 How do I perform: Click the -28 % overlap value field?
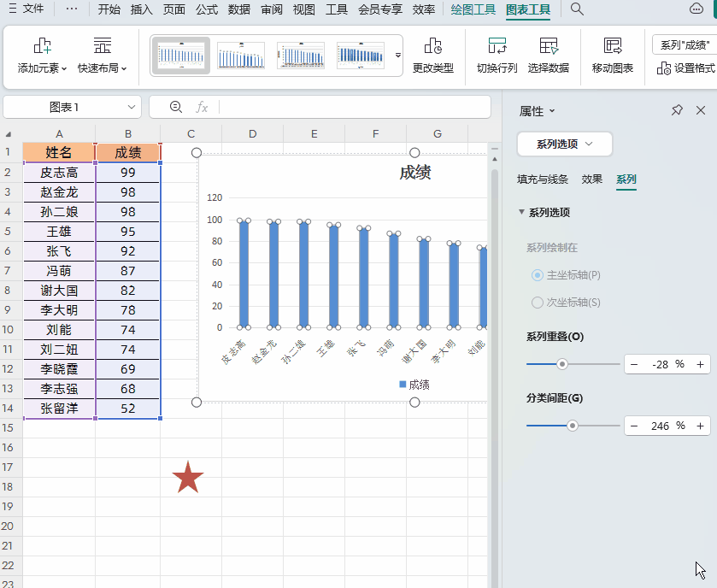(x=667, y=364)
